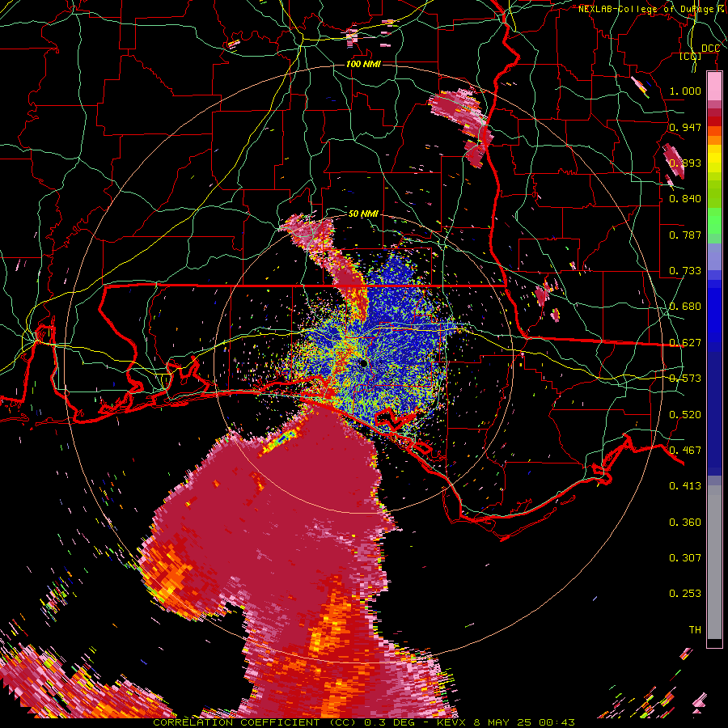The height and width of the screenshot is (728, 728).
Task: Select the 0.413 scale value
Action: (x=685, y=486)
